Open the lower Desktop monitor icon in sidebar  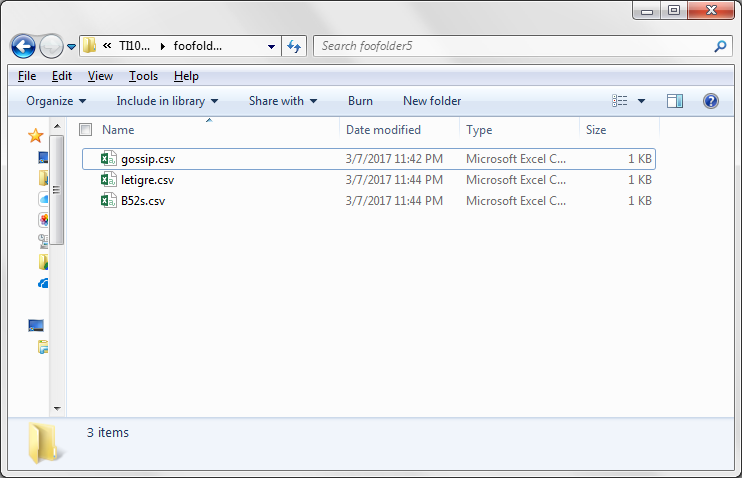pyautogui.click(x=36, y=325)
